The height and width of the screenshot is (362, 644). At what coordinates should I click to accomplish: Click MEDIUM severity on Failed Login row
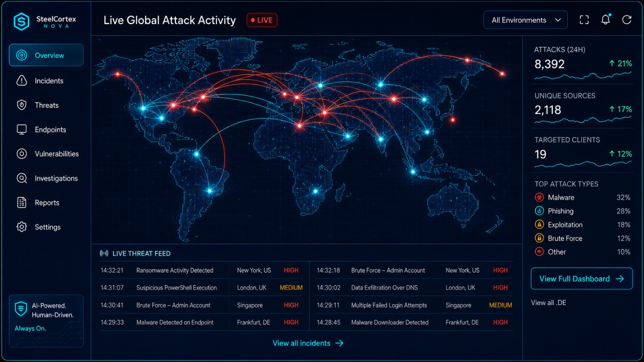500,305
